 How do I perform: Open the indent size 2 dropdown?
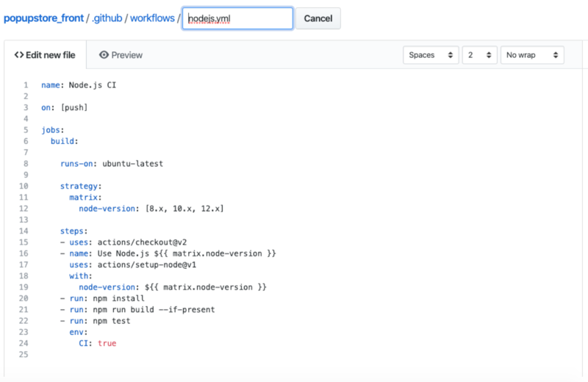480,55
